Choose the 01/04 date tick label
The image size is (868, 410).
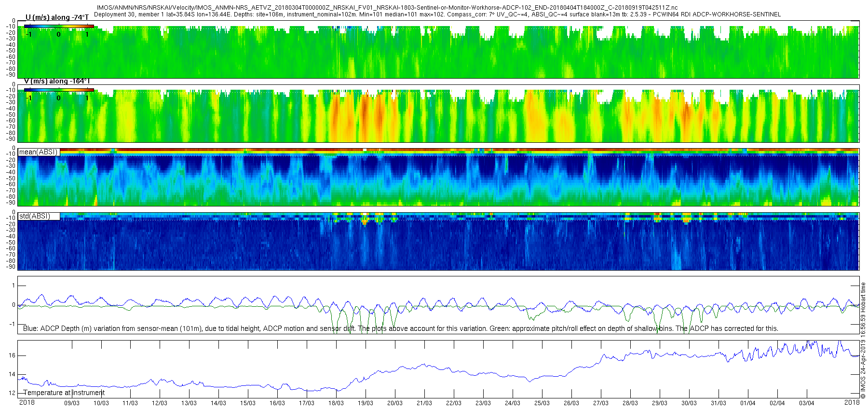click(x=748, y=403)
